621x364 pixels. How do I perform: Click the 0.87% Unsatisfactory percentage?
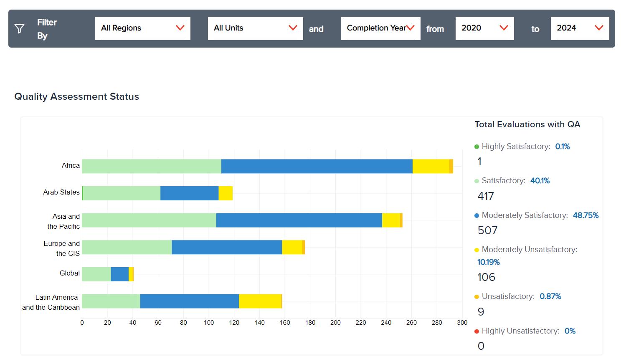tap(550, 296)
